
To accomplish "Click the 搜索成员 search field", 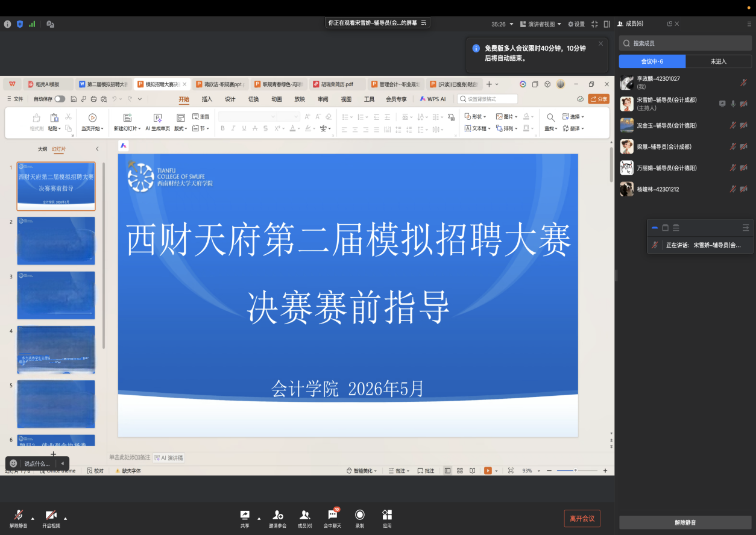I will coord(685,43).
